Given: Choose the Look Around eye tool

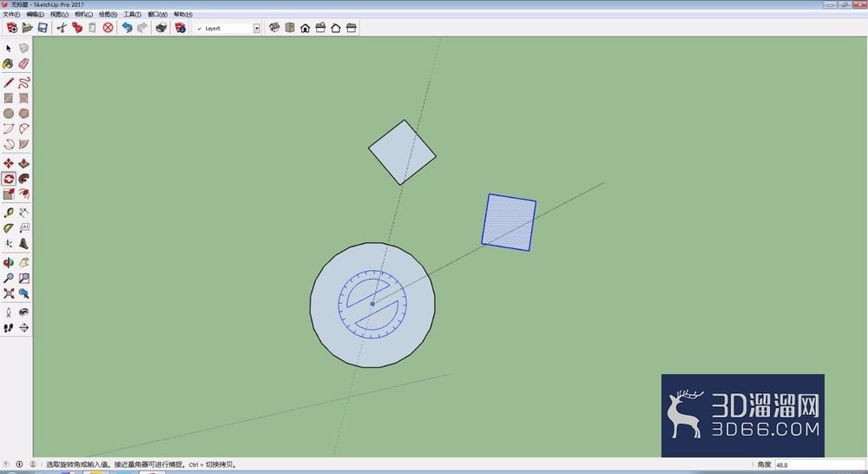Looking at the screenshot, I should (23, 313).
